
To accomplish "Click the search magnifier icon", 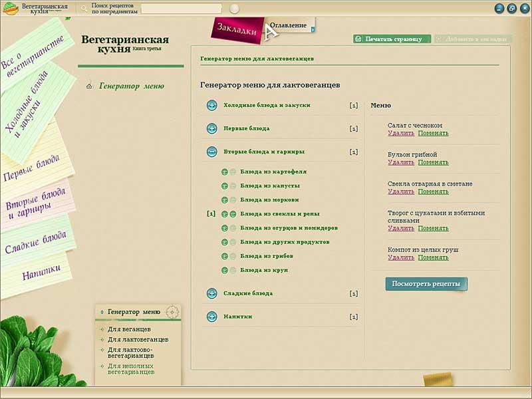I will pos(84,9).
